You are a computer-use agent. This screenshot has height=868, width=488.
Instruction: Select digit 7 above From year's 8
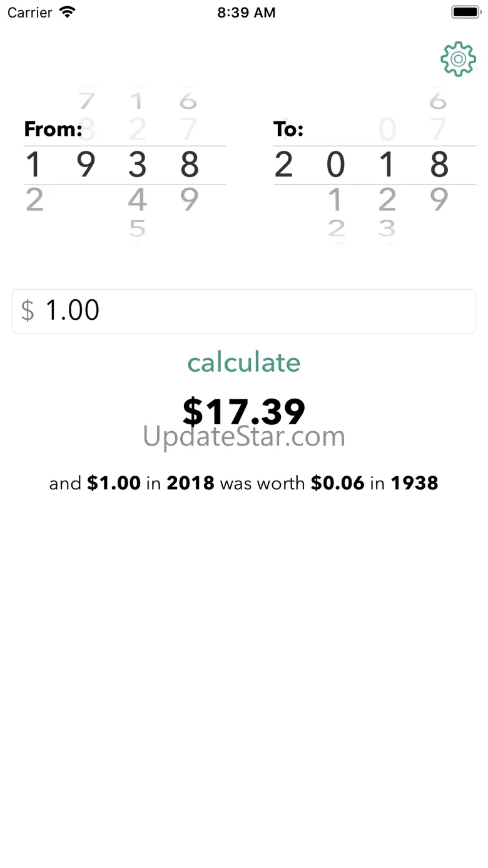click(189, 130)
